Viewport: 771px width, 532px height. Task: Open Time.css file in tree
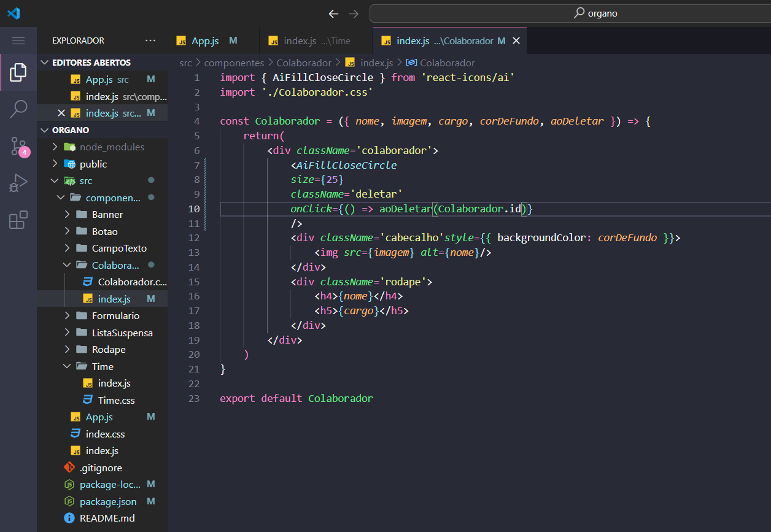[x=102, y=400]
